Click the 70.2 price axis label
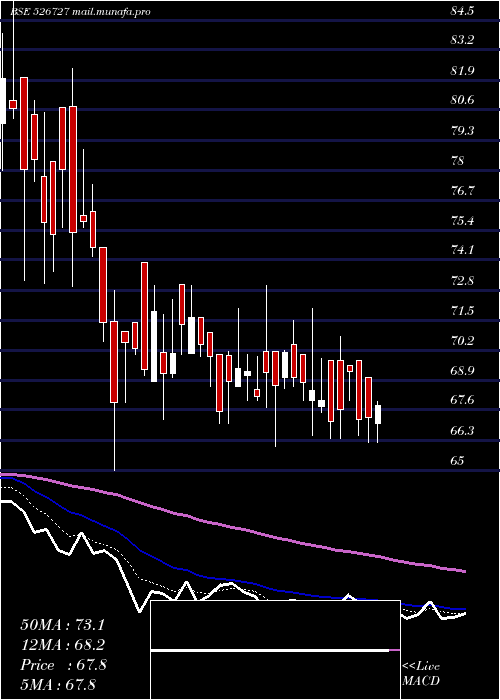Screen dimensions: 500x700 [x=462, y=341]
